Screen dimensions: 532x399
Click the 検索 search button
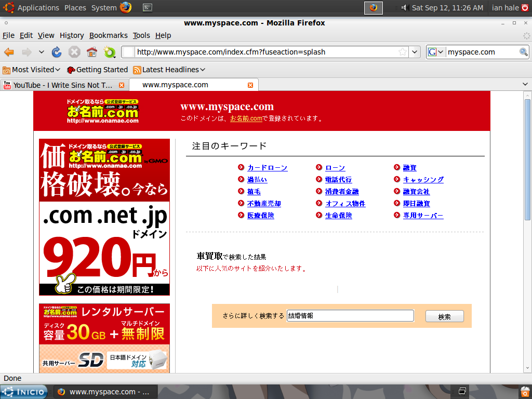[x=445, y=316]
